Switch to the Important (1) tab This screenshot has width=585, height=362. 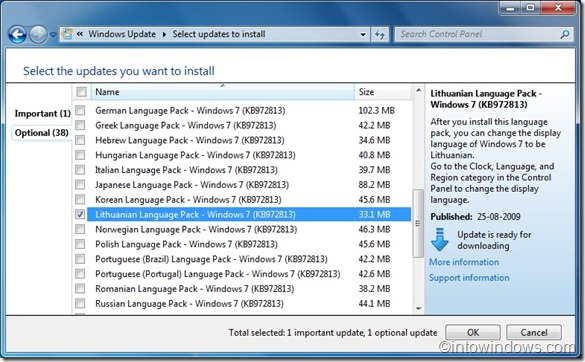(43, 113)
